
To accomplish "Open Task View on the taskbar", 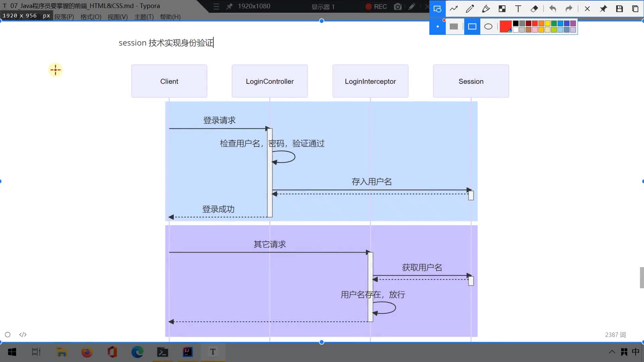I will click(x=36, y=352).
